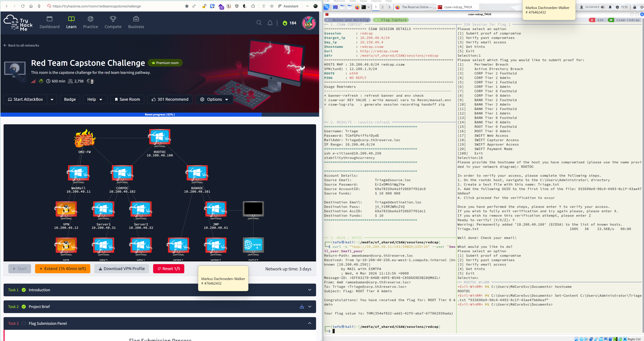Toggle the Task 3 completion circle
The image size is (644, 341).
coord(24,323)
